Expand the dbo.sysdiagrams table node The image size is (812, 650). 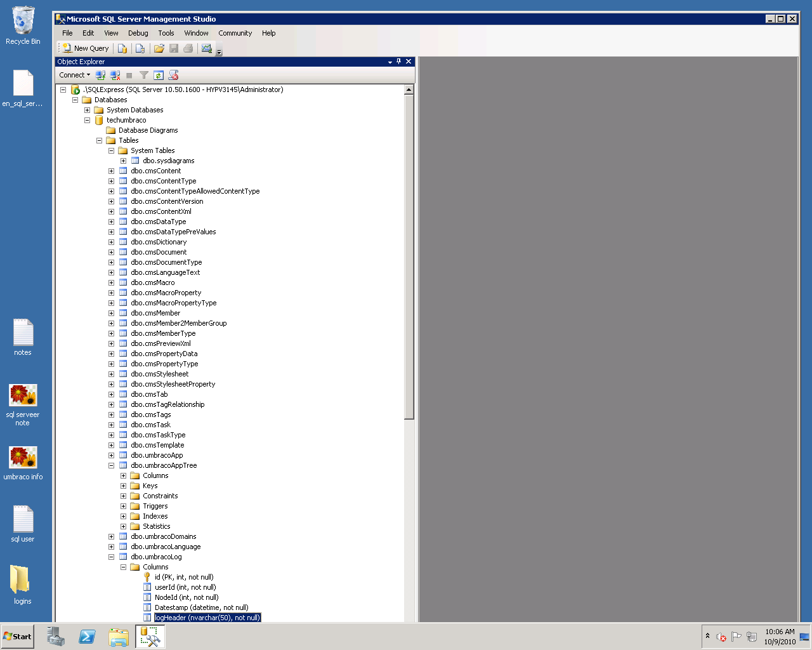click(123, 161)
